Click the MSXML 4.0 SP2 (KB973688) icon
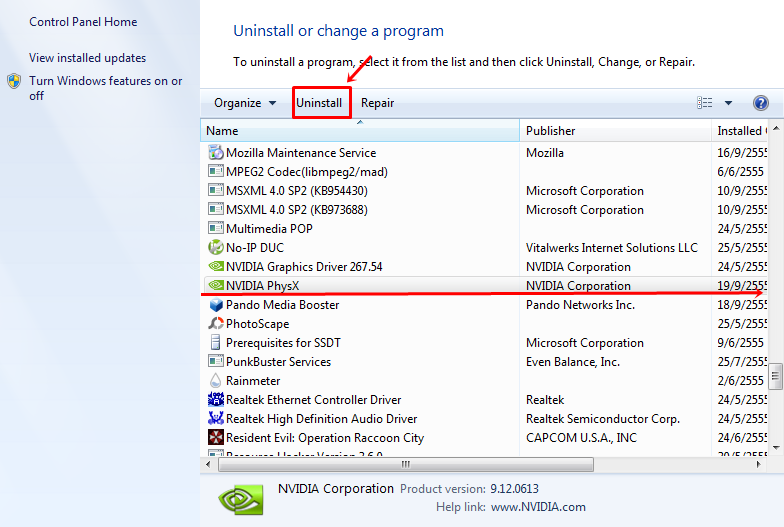The height and width of the screenshot is (527, 784). [216, 209]
